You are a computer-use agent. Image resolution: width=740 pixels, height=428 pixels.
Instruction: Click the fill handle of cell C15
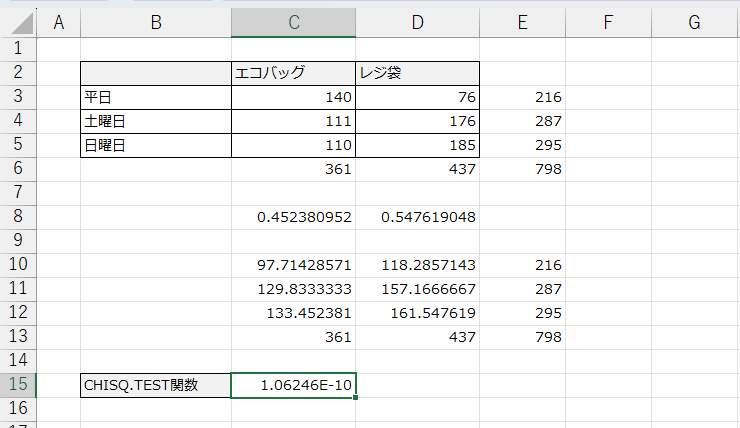[355, 398]
